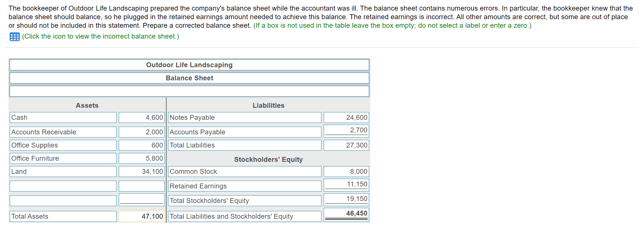Click the Office Furniture amount 5,800

point(142,158)
